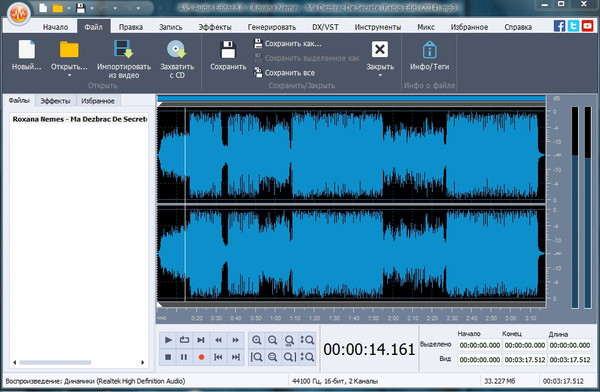
Task: Click Захватить с CD icon
Action: [x=176, y=49]
